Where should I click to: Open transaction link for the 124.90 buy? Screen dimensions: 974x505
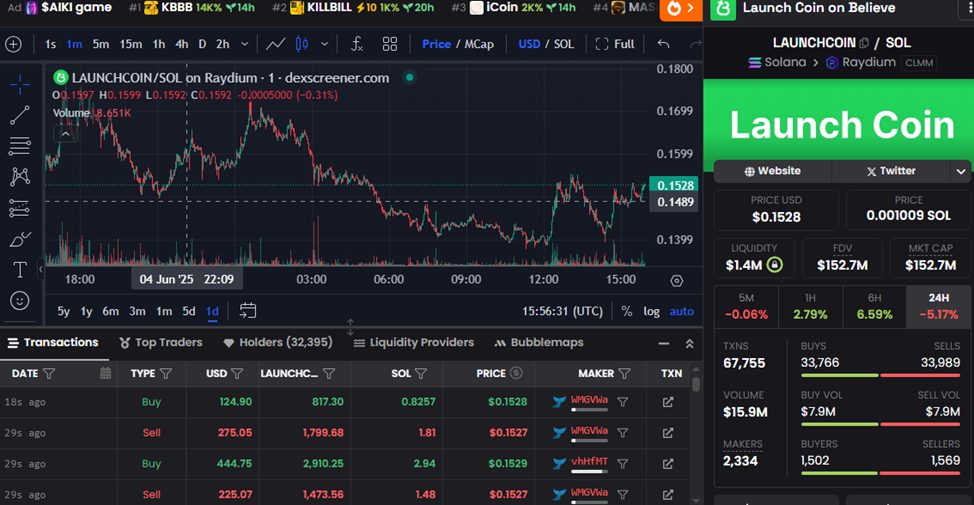point(668,402)
